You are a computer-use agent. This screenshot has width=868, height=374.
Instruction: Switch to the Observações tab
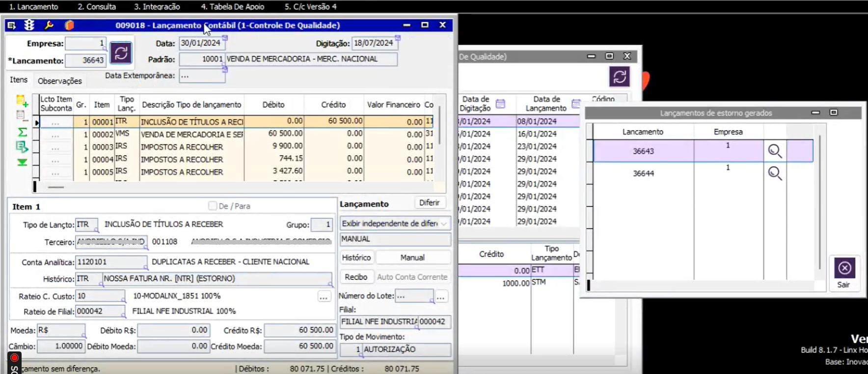pyautogui.click(x=60, y=81)
